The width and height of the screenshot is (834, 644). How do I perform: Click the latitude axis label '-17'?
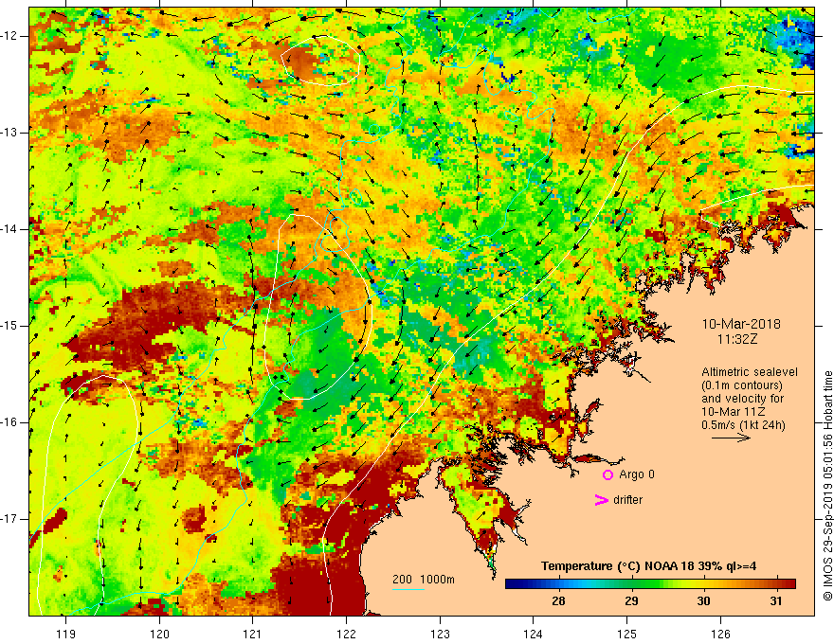[x=9, y=519]
